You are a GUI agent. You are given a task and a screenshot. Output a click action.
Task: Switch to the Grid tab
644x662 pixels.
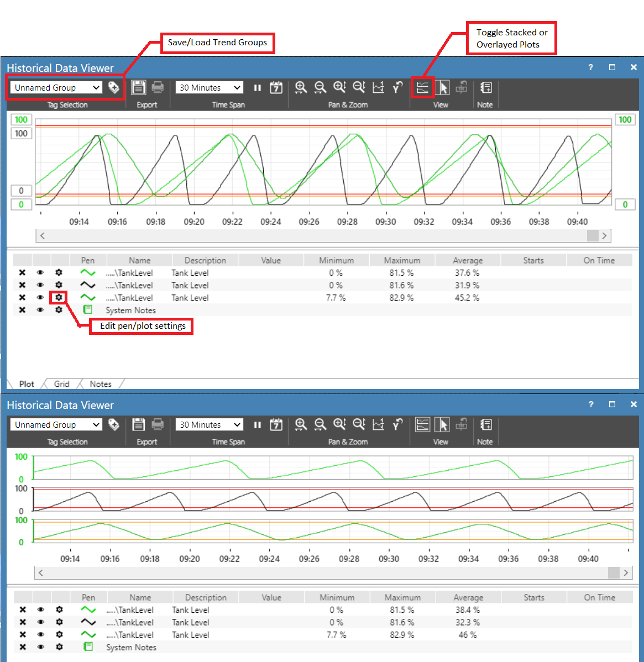[62, 384]
